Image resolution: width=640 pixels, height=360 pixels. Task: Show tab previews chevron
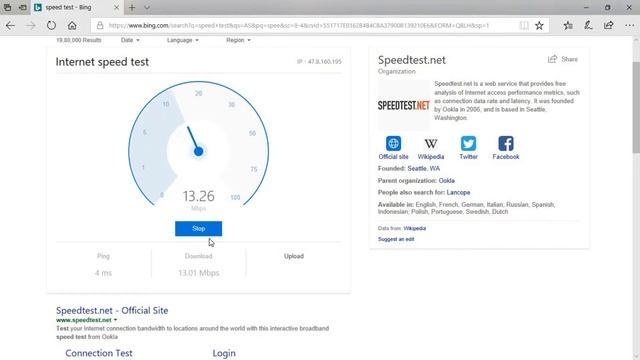point(147,7)
